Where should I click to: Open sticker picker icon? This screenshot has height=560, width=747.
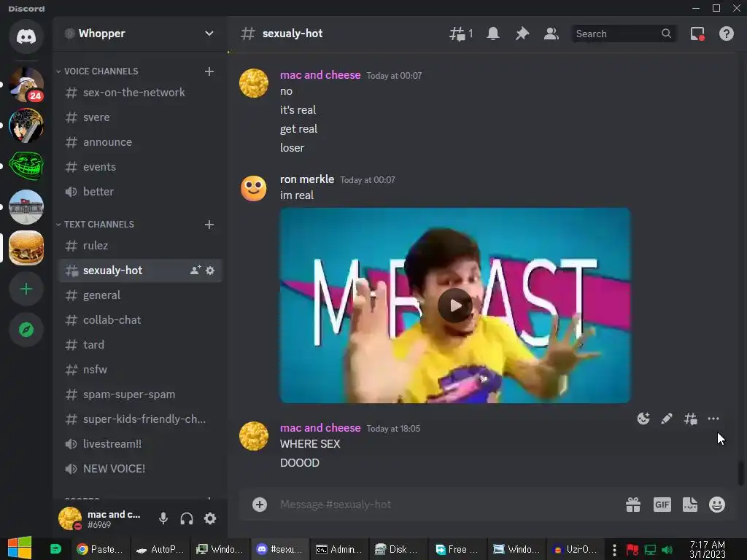point(690,505)
